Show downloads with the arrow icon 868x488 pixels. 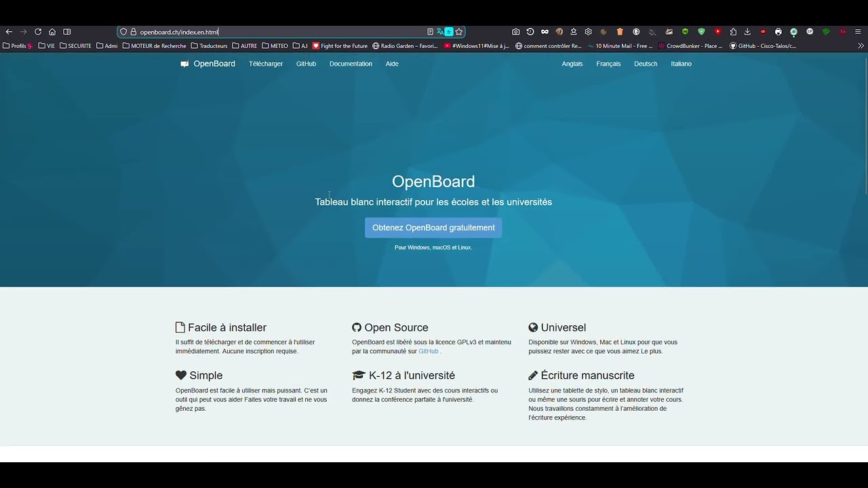click(747, 32)
